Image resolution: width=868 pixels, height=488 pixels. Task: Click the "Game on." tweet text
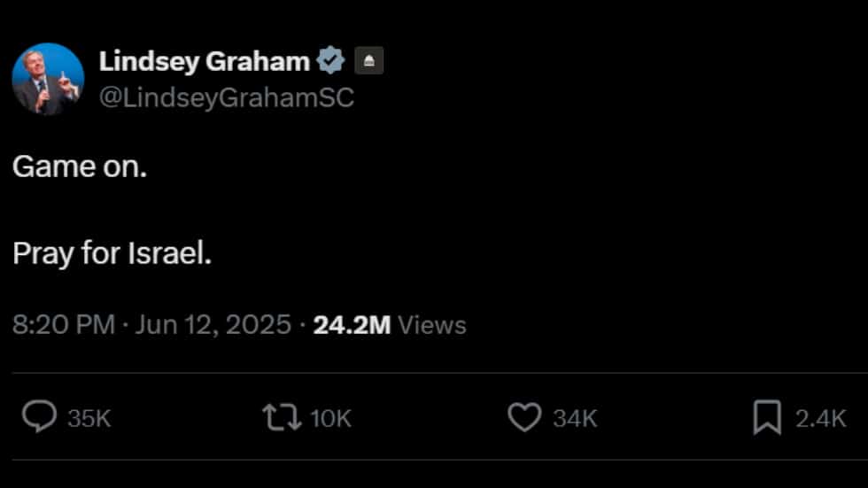tap(80, 167)
